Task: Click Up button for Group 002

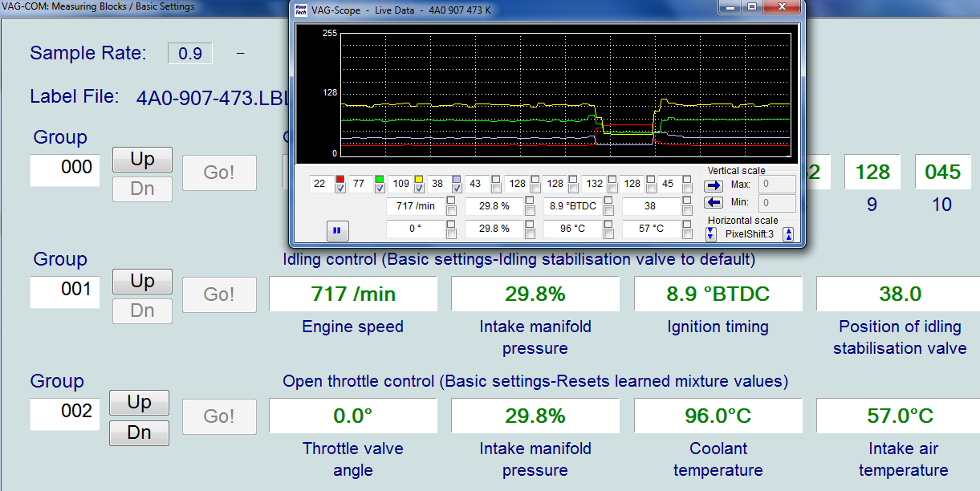Action: [x=139, y=403]
